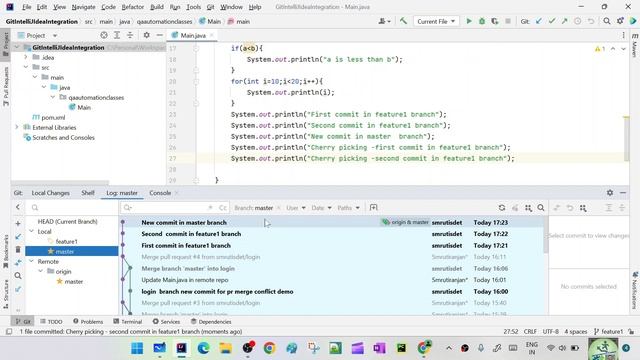Open Search Everywhere magnifier in top toolbar

tap(607, 21)
